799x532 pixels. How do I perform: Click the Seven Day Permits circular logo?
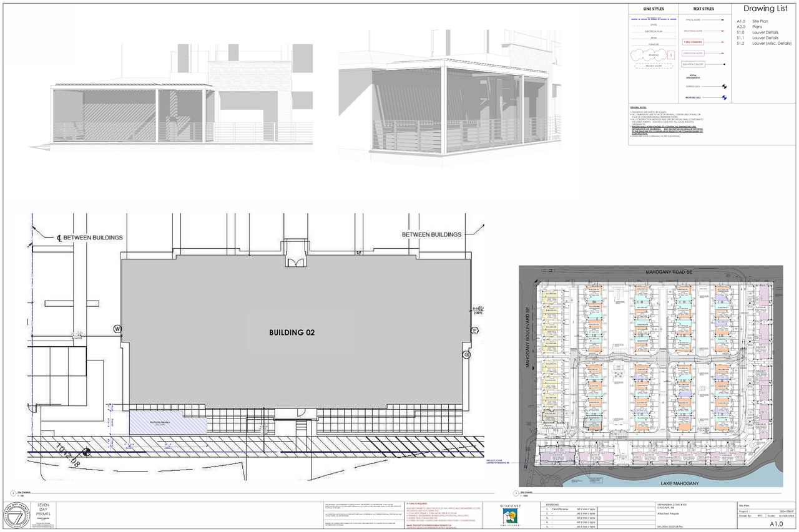tap(18, 515)
